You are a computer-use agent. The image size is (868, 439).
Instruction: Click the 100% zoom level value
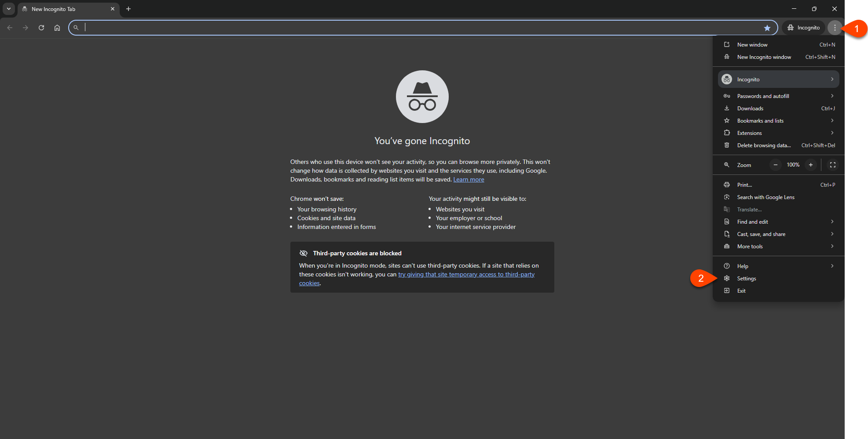(793, 165)
